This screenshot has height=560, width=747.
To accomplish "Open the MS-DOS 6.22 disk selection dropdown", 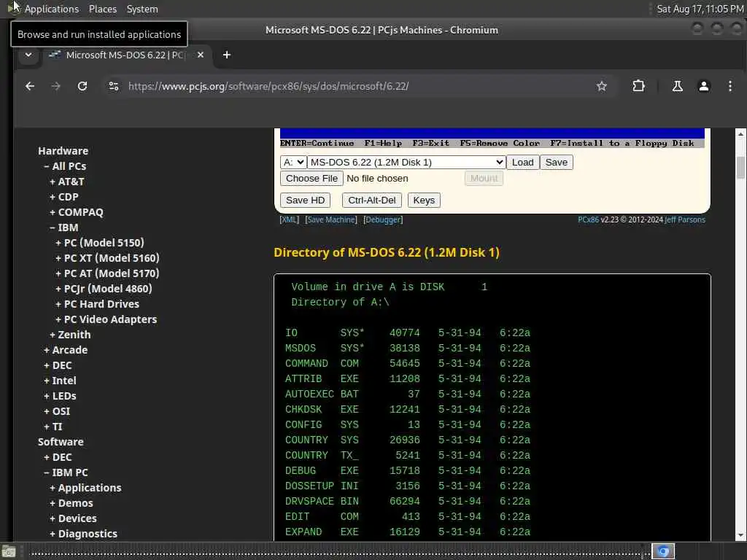I will pos(406,163).
